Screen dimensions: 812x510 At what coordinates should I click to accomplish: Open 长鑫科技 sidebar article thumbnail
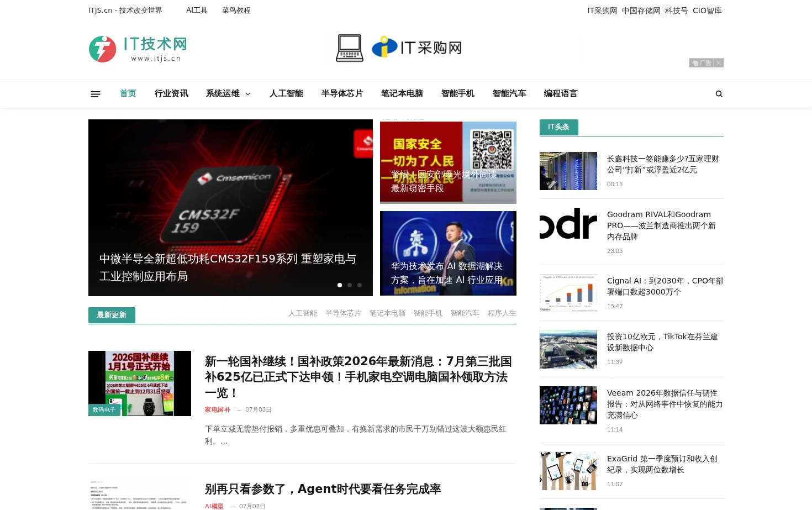pos(568,171)
